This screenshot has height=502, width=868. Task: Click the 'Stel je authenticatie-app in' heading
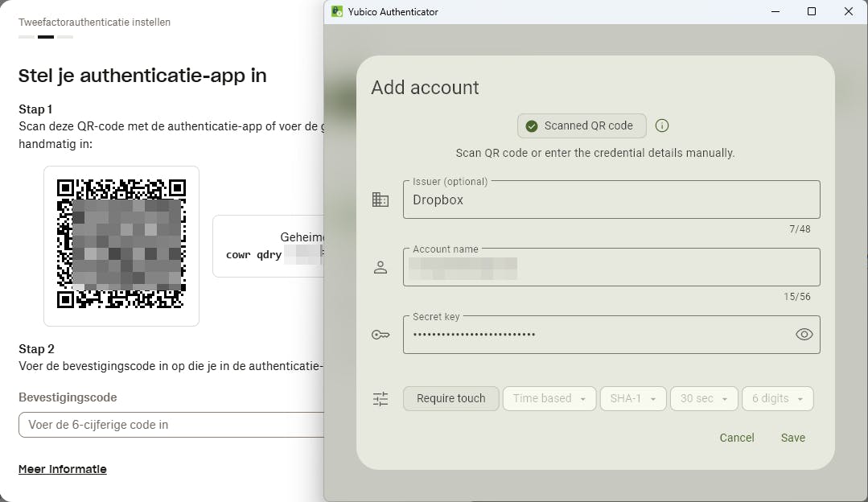click(x=142, y=76)
